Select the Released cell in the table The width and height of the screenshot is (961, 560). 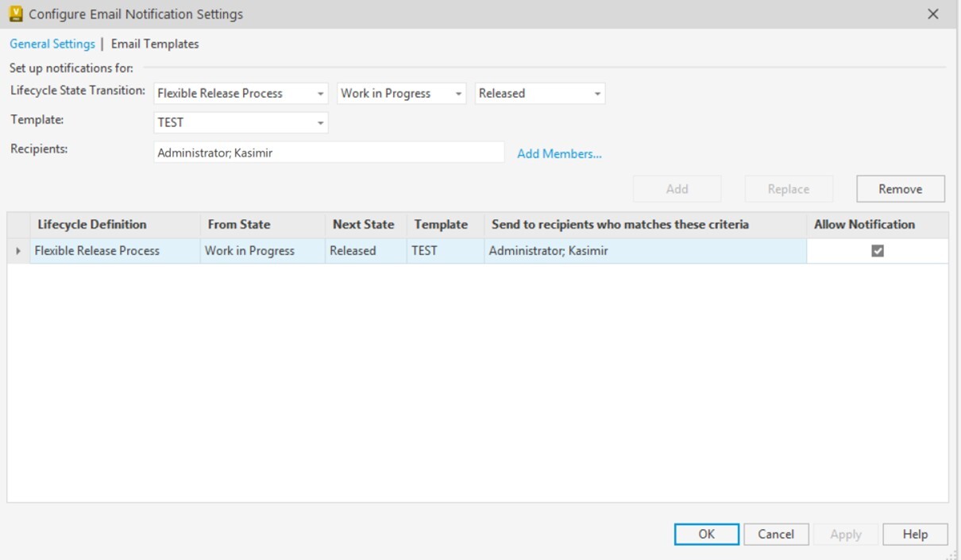(366, 251)
